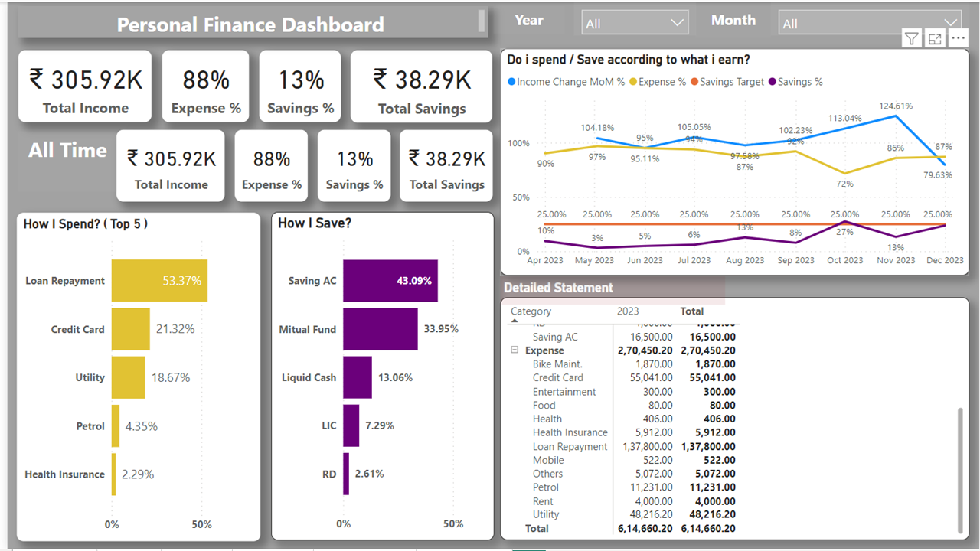The height and width of the screenshot is (551, 980).
Task: Click the orange Savings Target legend dot
Action: pos(694,82)
